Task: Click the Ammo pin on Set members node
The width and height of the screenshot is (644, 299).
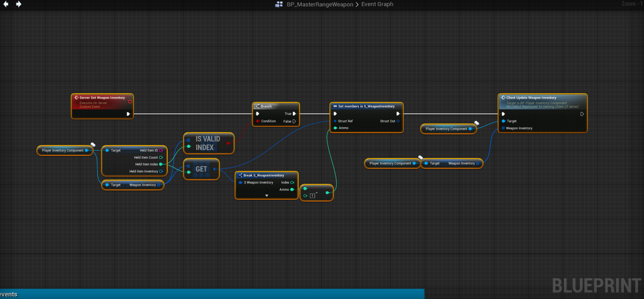Action: pyautogui.click(x=335, y=128)
